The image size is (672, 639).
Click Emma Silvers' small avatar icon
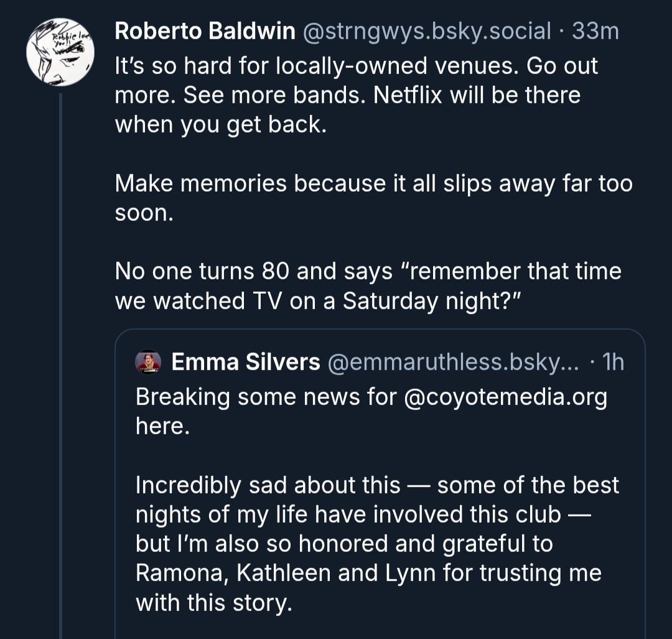pos(148,362)
